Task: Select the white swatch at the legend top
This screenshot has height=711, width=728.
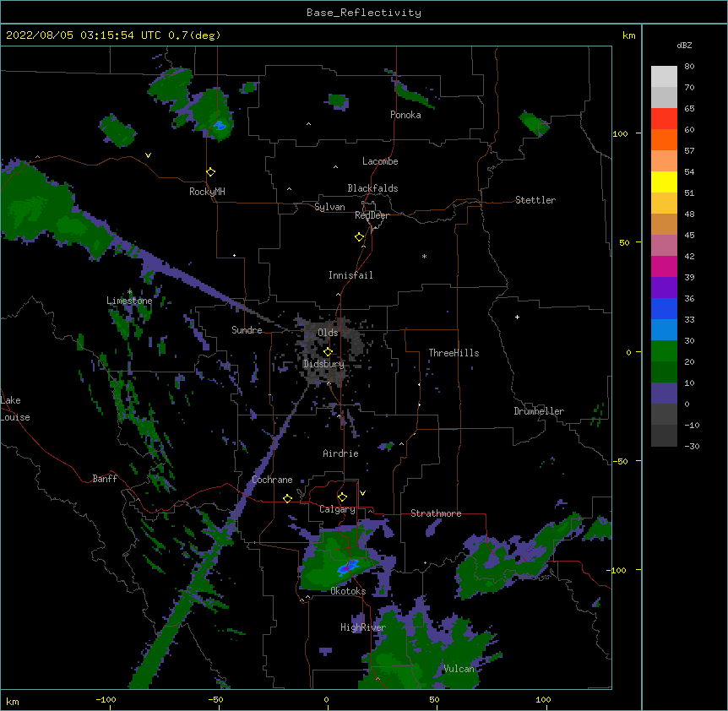Action: pyautogui.click(x=664, y=77)
